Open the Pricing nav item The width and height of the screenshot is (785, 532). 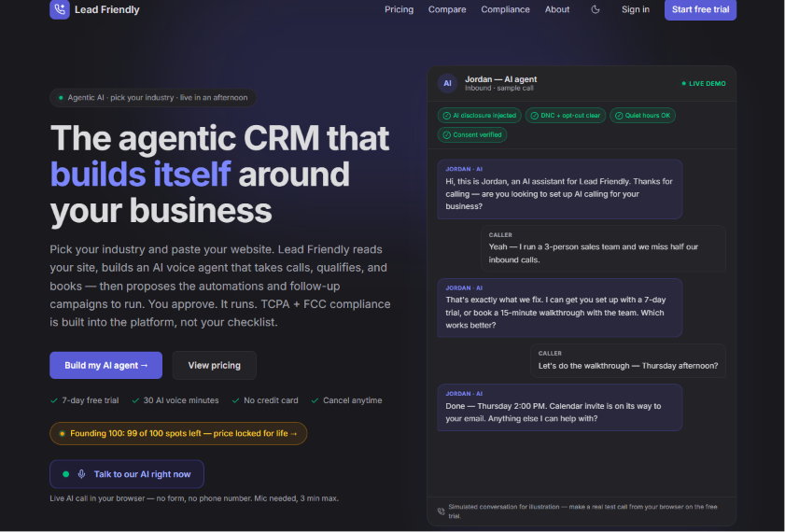coord(399,9)
